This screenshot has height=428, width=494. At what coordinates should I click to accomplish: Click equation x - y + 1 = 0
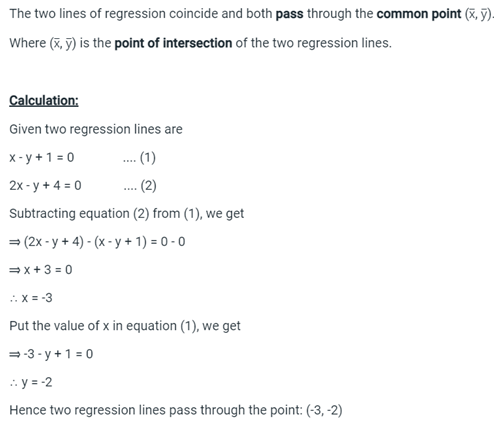42,157
